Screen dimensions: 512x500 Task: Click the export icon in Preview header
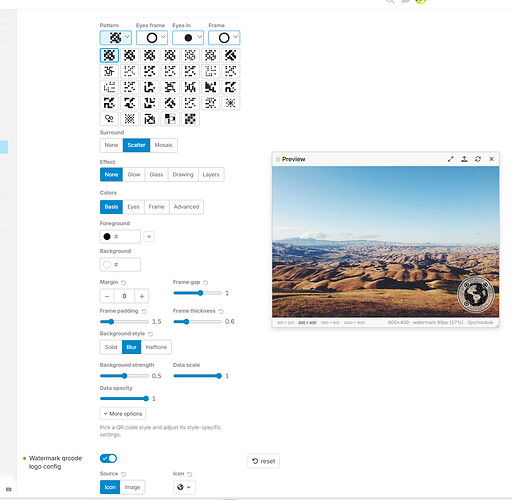pos(464,159)
